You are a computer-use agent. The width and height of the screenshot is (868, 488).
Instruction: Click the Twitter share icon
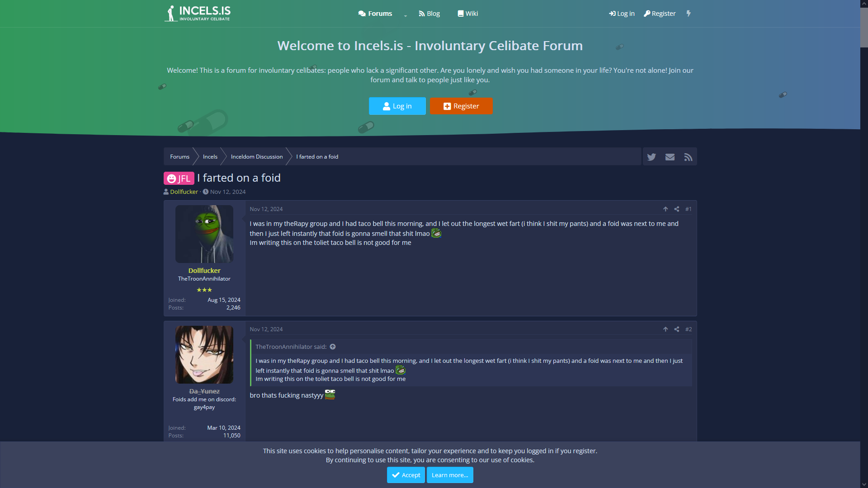[x=651, y=157]
